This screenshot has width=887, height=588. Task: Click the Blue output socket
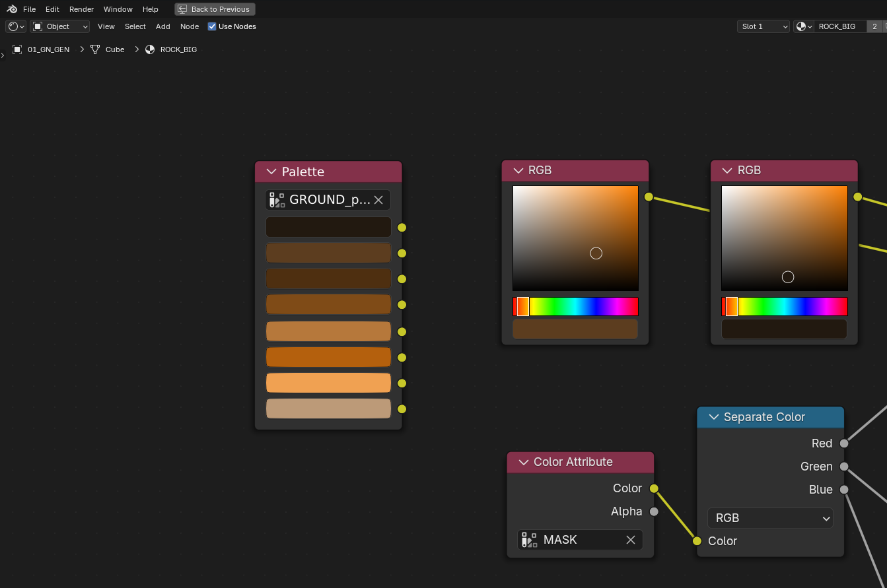point(844,490)
